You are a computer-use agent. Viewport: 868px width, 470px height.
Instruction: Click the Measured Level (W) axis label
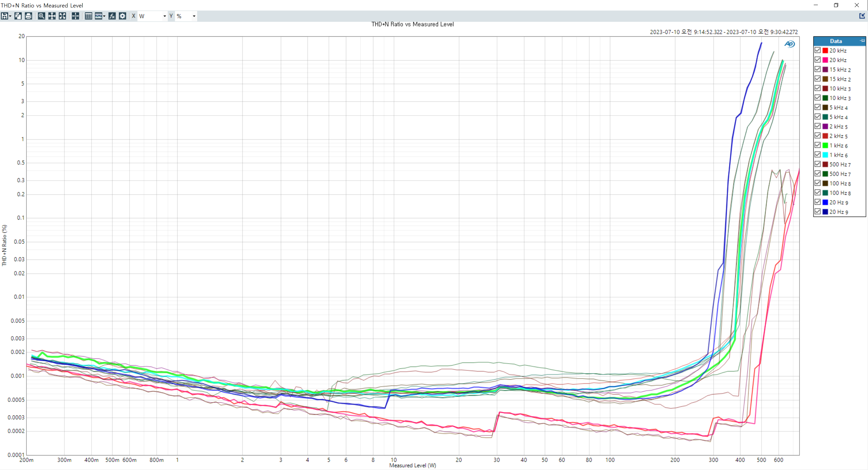[x=413, y=465]
